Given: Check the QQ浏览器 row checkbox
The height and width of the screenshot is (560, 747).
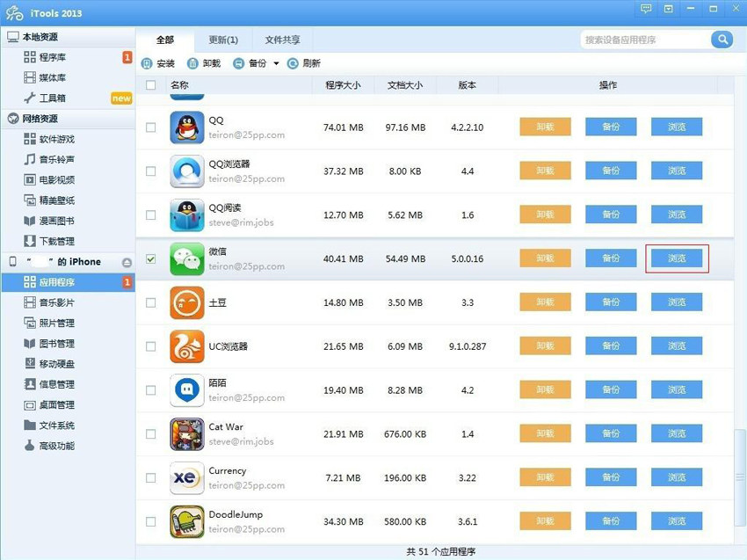Looking at the screenshot, I should click(151, 171).
